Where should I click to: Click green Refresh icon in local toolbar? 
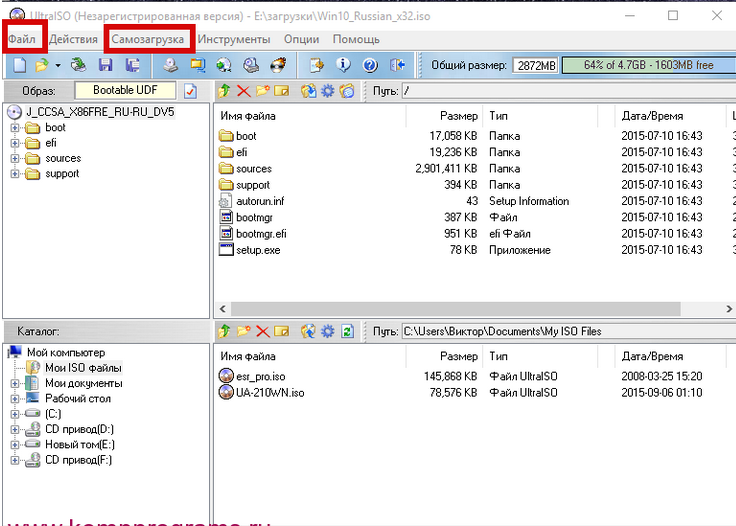[x=347, y=331]
